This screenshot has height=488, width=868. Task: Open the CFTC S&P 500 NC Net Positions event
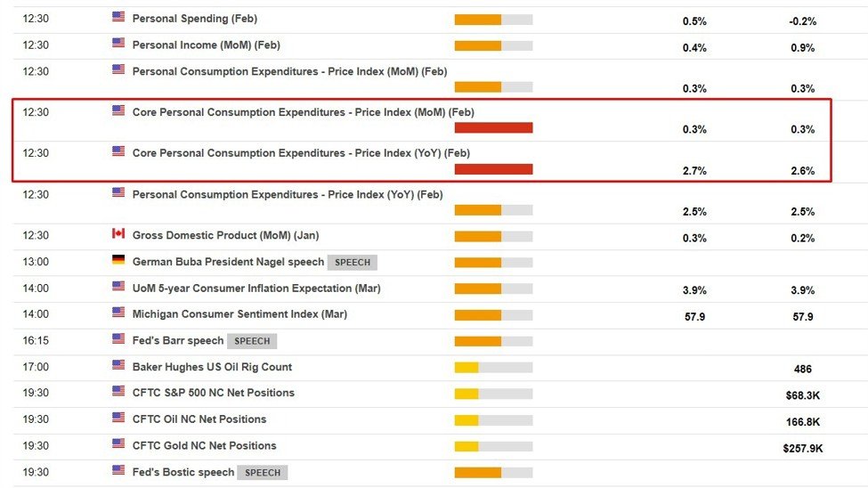click(x=213, y=393)
